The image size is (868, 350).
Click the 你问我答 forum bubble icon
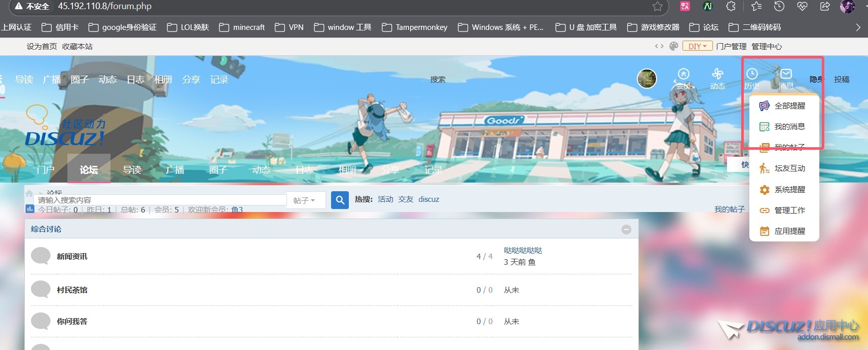[41, 321]
